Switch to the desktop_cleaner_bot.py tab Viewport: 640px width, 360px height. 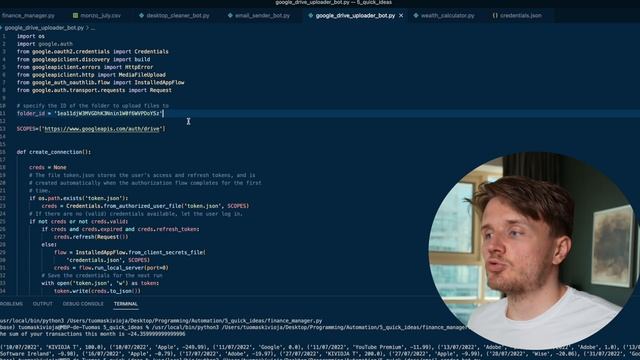(178, 16)
